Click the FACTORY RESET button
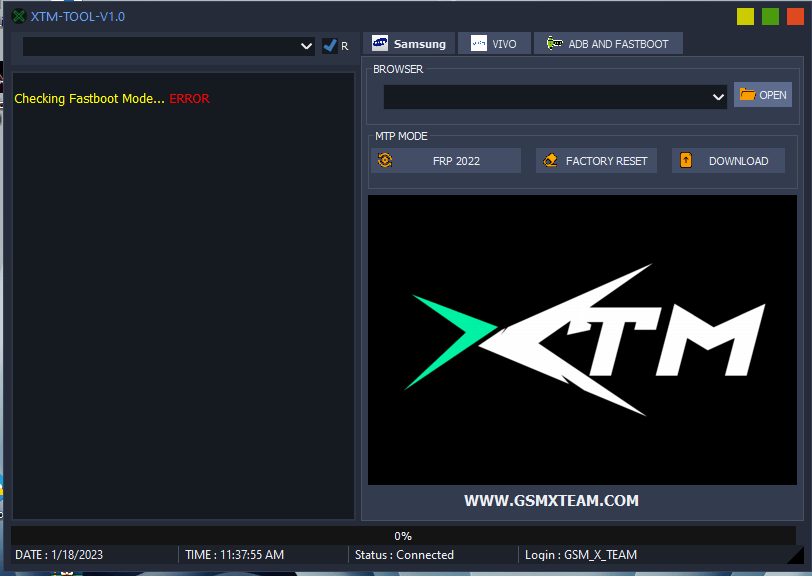Image resolution: width=812 pixels, height=576 pixels. pyautogui.click(x=596, y=161)
